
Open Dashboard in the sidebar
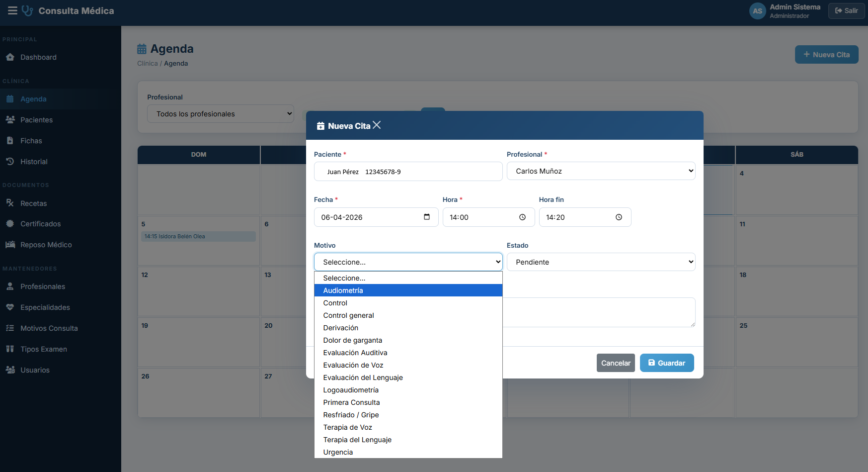coord(61,57)
